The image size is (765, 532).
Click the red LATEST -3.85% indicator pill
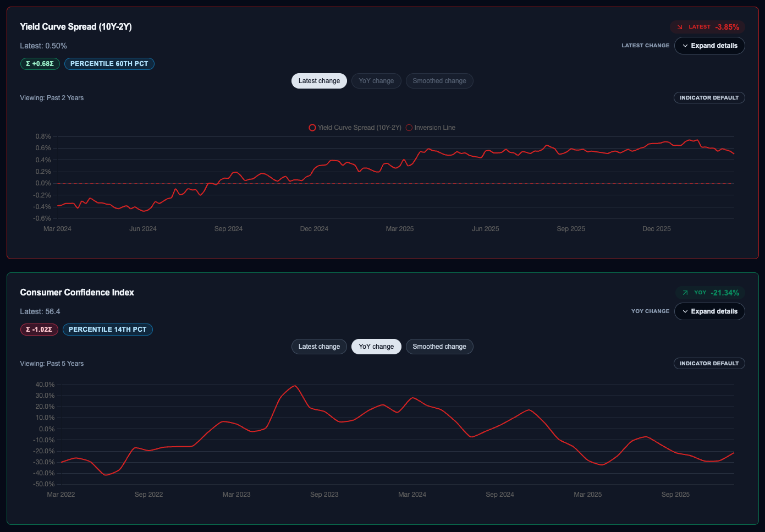pyautogui.click(x=708, y=26)
